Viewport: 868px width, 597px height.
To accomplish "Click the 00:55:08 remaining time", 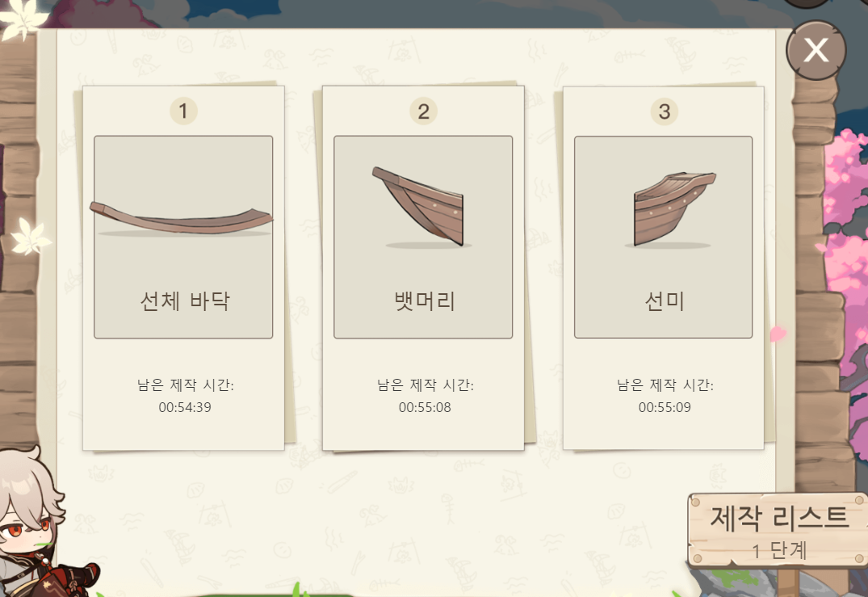I will click(425, 408).
